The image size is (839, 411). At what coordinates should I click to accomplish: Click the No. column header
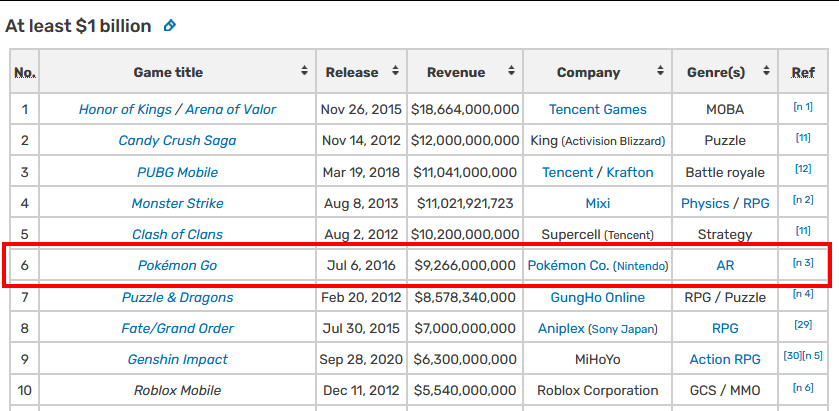[x=25, y=72]
